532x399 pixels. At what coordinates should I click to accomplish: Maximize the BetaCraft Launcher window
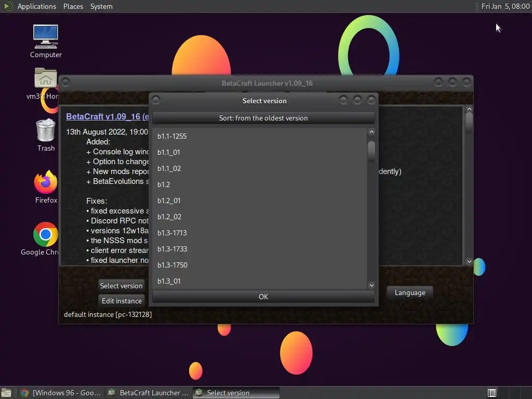point(453,82)
